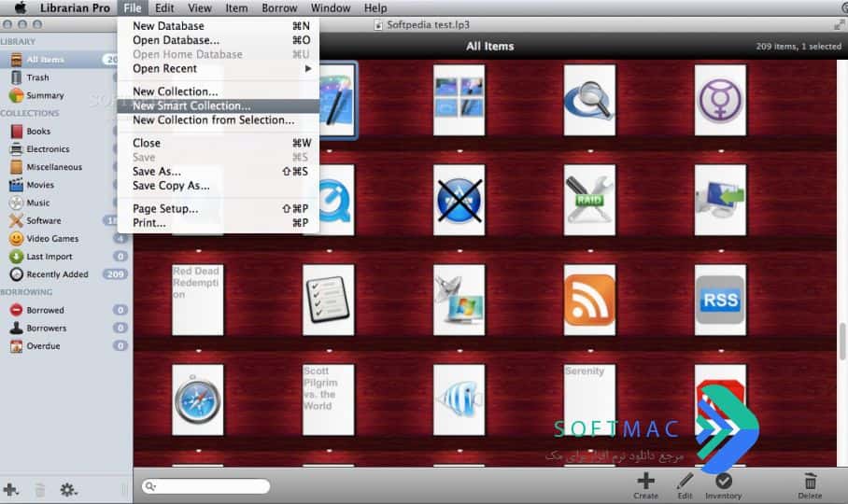Open the Movies clapperboard collection
848x504 pixels.
[x=17, y=185]
